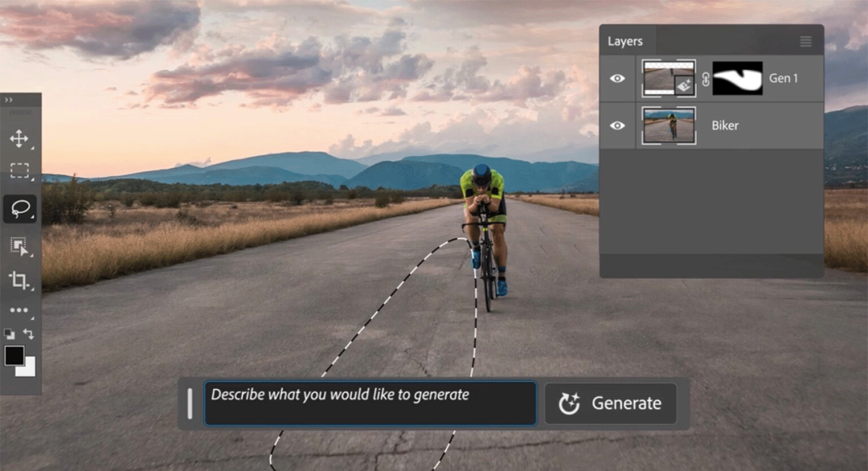Select the Lasso tool
The image size is (868, 471).
20,209
